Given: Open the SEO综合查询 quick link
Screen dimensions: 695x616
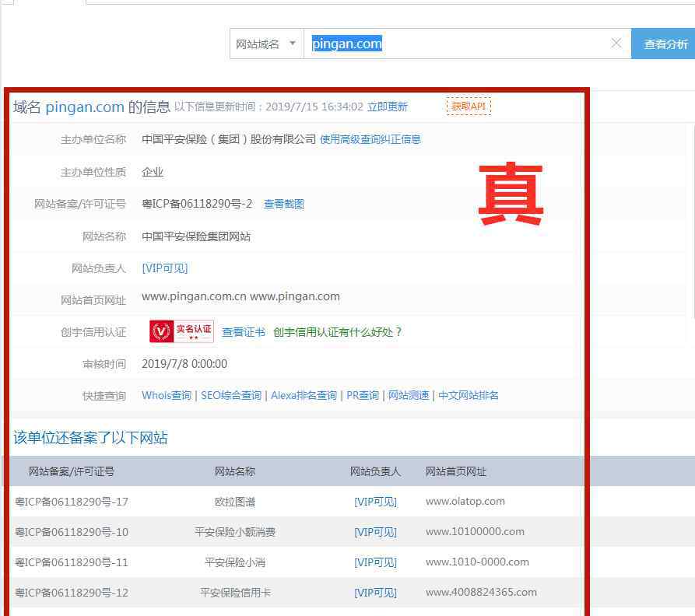Looking at the screenshot, I should click(x=231, y=395).
